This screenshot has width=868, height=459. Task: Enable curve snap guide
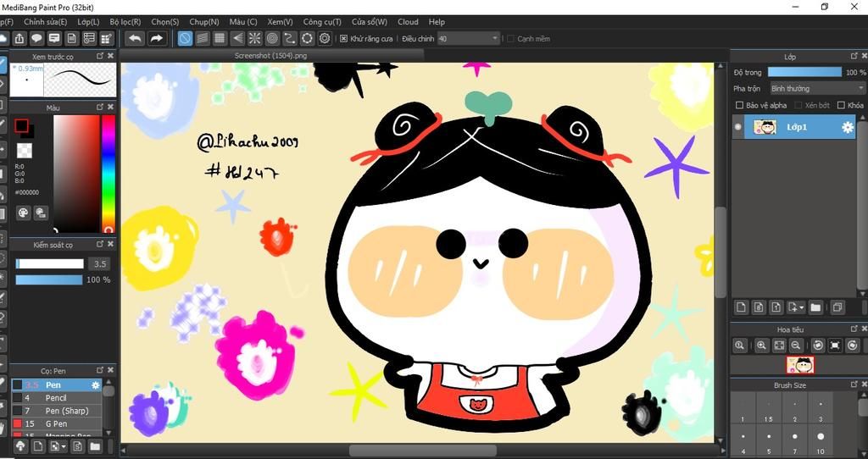pos(290,38)
